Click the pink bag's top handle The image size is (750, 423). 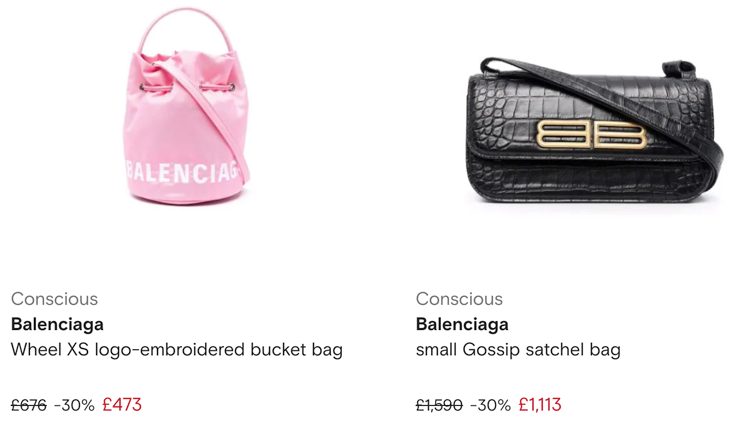click(x=186, y=28)
